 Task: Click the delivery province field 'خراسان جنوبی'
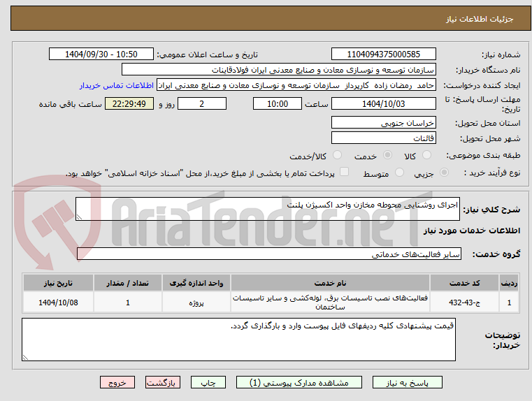click(383, 123)
